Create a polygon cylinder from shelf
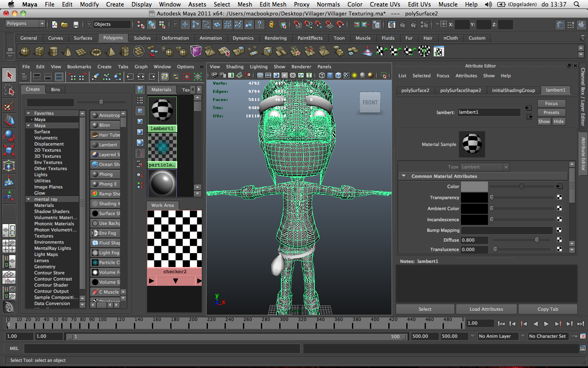Viewport: 588px width, 368px height. (53, 52)
